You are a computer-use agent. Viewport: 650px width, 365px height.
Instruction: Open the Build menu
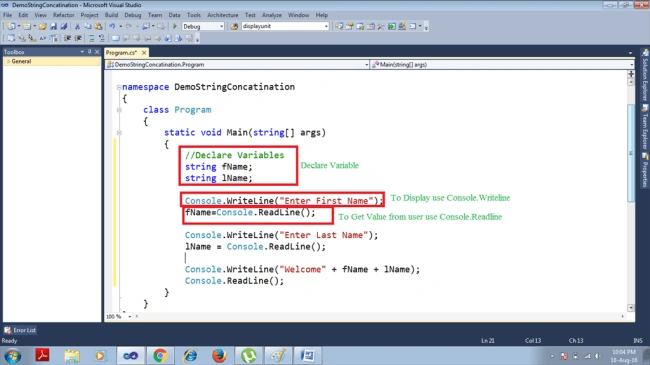(x=111, y=15)
